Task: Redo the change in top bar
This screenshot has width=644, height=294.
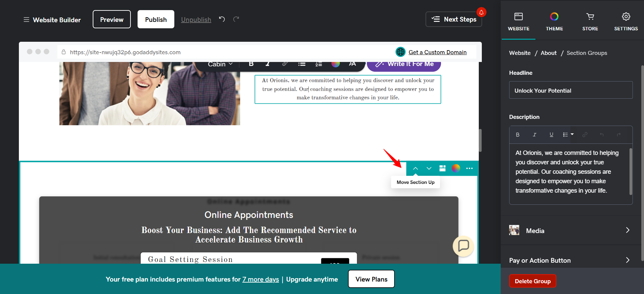Action: (236, 19)
